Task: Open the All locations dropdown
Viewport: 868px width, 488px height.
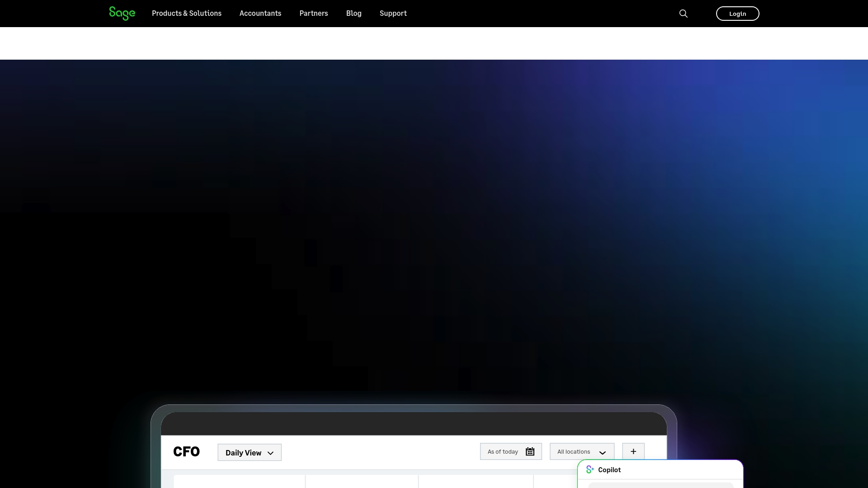Action: tap(582, 451)
